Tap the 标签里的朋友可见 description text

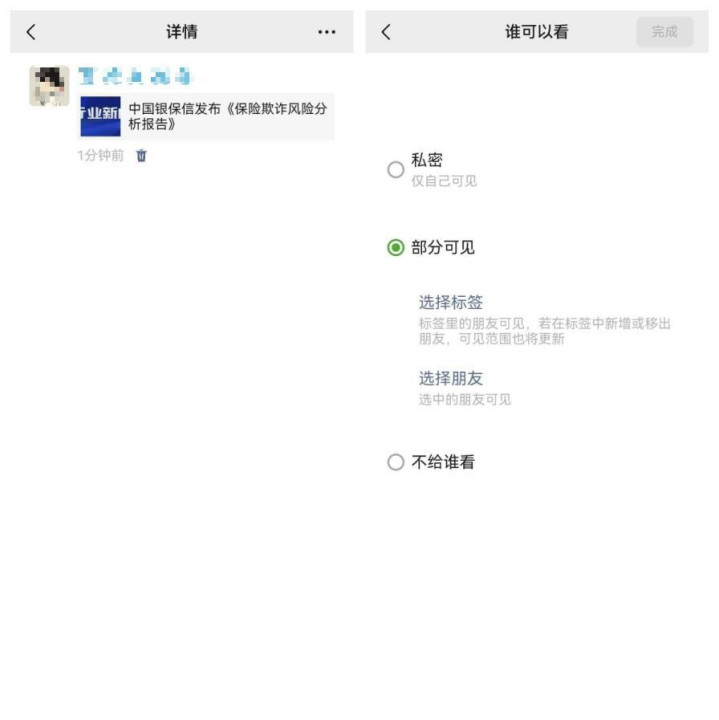(545, 331)
